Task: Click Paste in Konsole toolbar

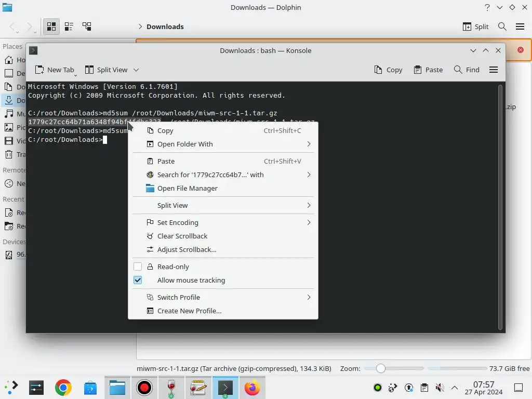Action: coord(428,70)
